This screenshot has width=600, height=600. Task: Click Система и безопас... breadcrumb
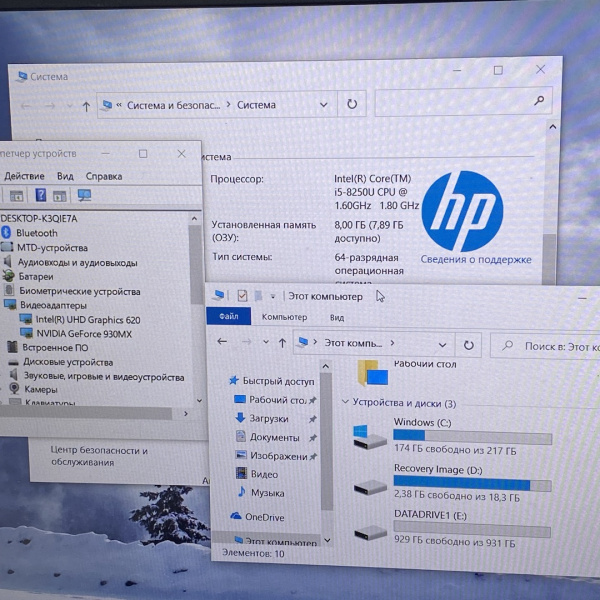tap(173, 105)
